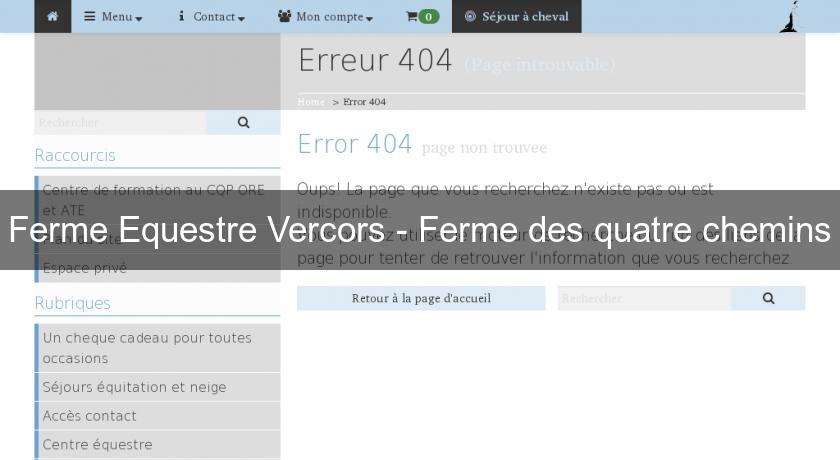Screen dimensions: 840x460
Task: Open the Menu dropdown
Action: tap(113, 17)
